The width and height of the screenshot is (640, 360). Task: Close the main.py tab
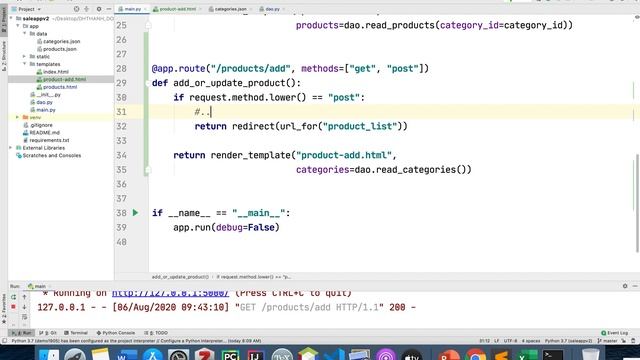(145, 9)
